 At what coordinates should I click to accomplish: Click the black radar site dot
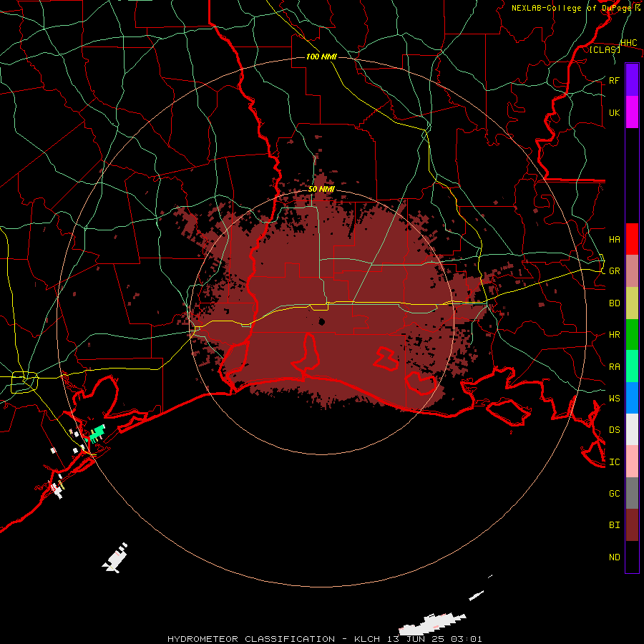[321, 321]
